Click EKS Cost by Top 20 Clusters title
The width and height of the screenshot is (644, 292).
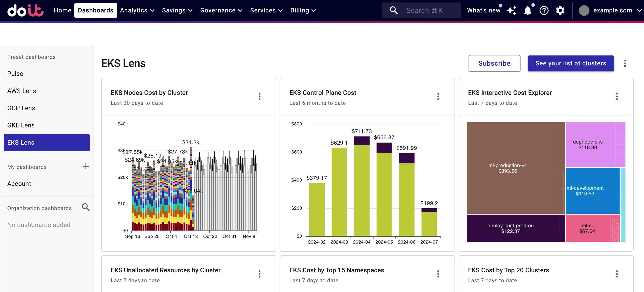[x=508, y=270]
